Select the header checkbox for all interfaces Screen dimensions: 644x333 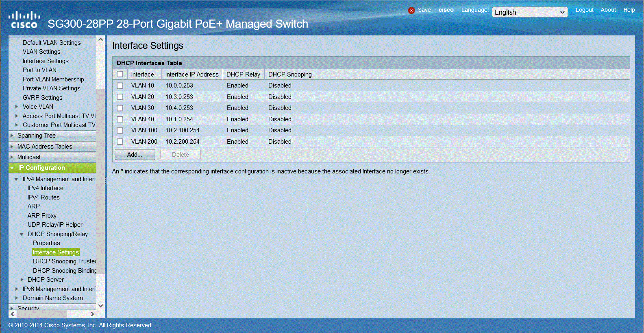120,74
